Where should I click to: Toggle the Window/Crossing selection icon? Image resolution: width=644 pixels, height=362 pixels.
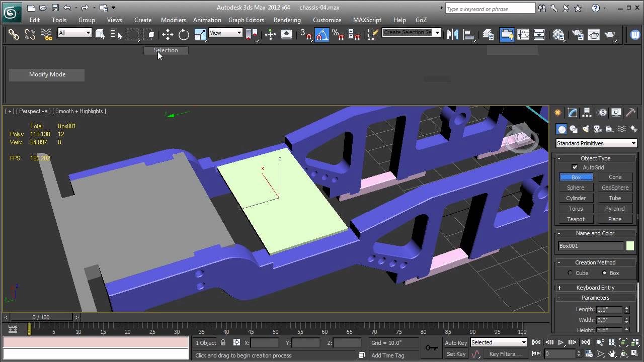(148, 34)
